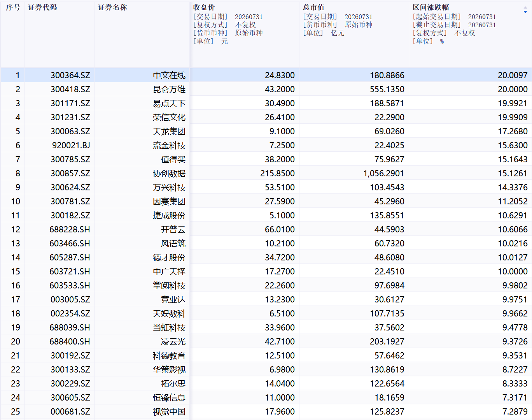Click market cap value 555.1350

click(387, 89)
